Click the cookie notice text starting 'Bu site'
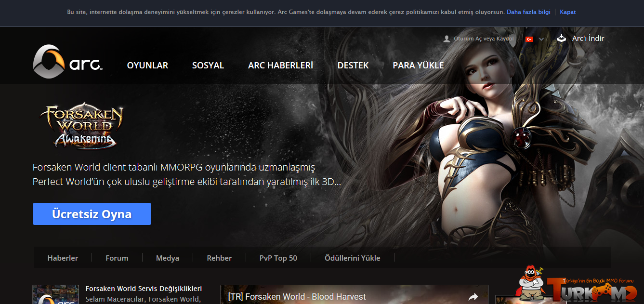 coord(286,12)
